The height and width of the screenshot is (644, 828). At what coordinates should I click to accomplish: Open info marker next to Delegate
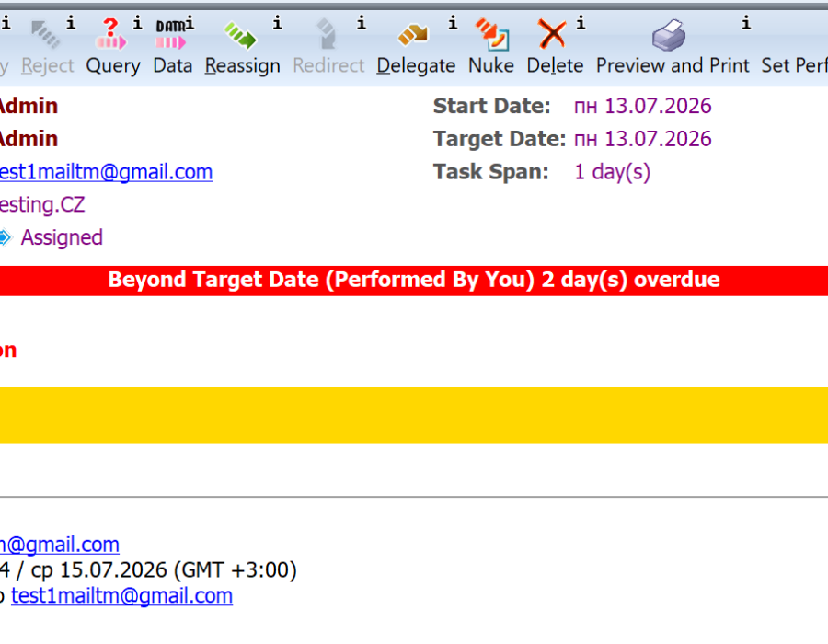[453, 23]
